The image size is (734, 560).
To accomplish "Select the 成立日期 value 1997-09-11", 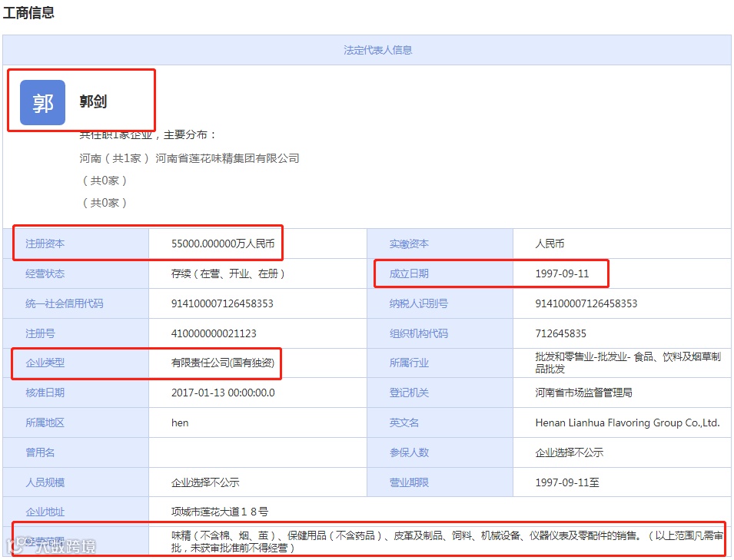I will tap(562, 273).
